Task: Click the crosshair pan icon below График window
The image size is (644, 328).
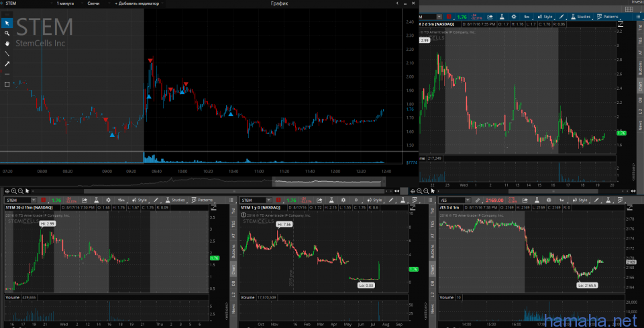Action: [7, 191]
